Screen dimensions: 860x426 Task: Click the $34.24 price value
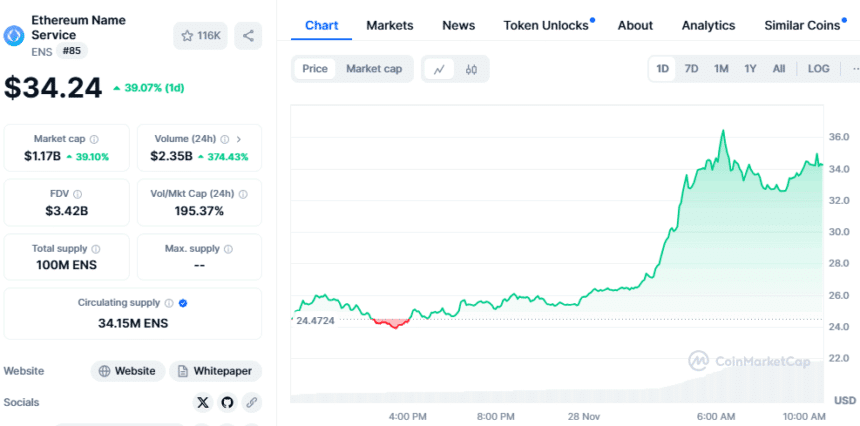pos(53,88)
